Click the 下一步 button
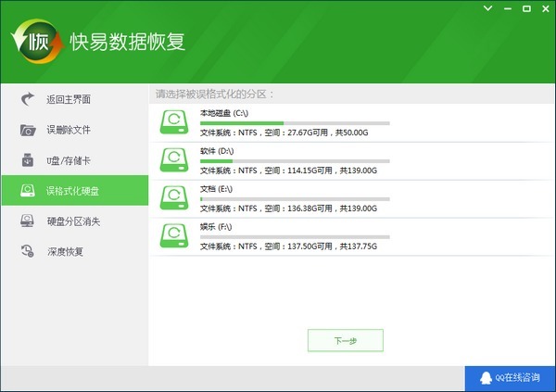 [x=346, y=340]
